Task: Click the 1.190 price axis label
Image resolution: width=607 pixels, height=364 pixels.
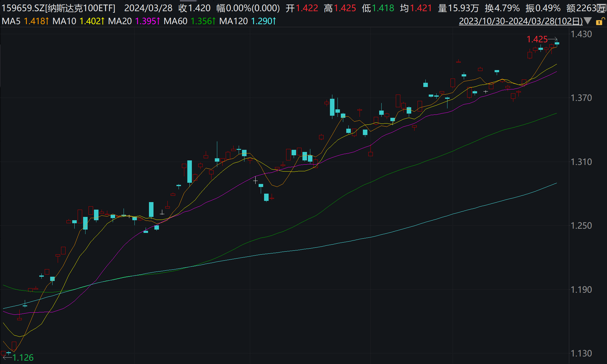Action: coord(581,290)
